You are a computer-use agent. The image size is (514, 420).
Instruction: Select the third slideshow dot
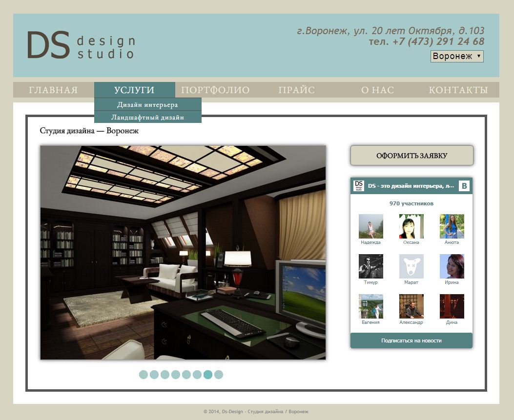click(x=165, y=375)
